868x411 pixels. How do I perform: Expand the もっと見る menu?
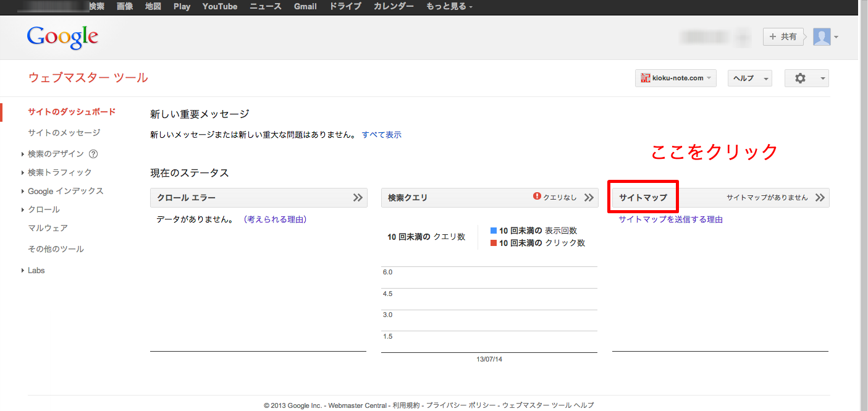click(x=449, y=7)
